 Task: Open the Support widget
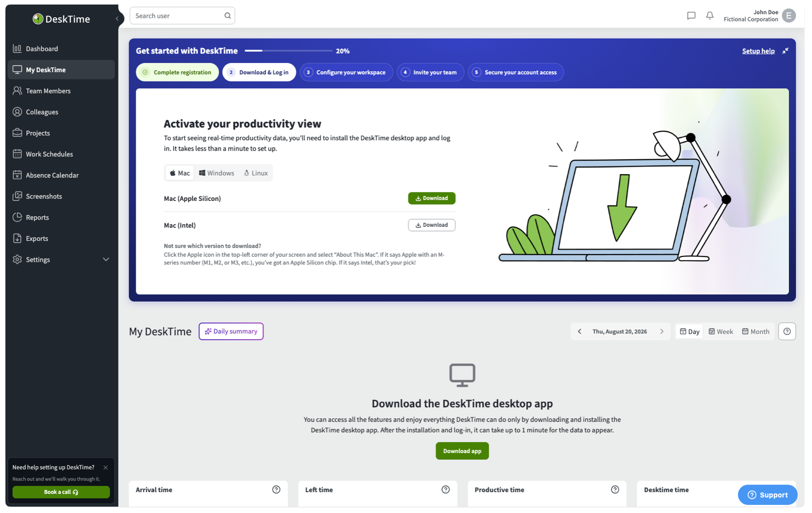[767, 495]
